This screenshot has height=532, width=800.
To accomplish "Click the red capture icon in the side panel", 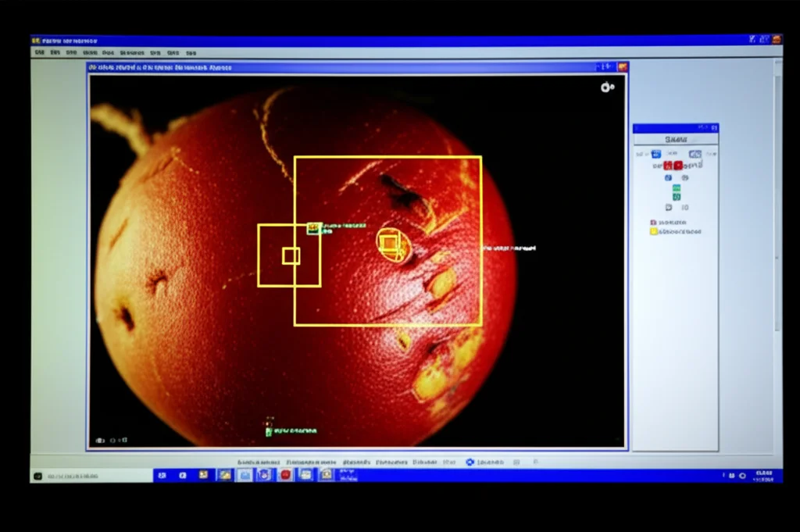I will (677, 166).
